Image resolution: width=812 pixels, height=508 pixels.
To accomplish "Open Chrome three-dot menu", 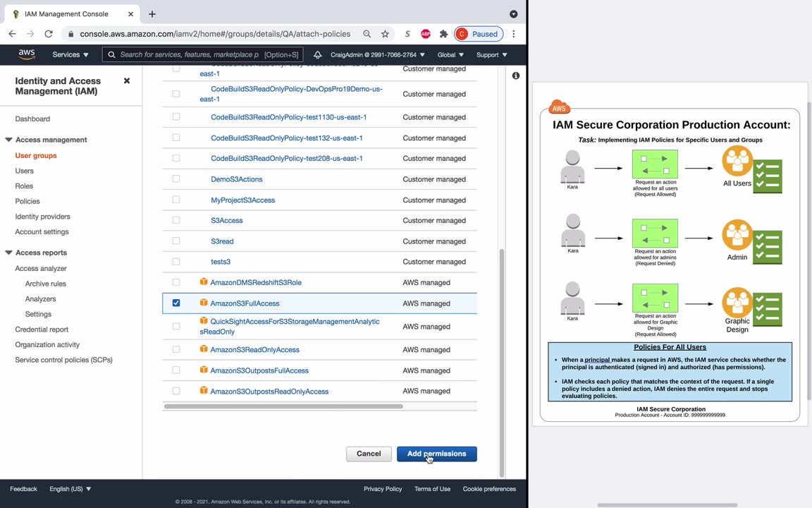I will click(513, 34).
